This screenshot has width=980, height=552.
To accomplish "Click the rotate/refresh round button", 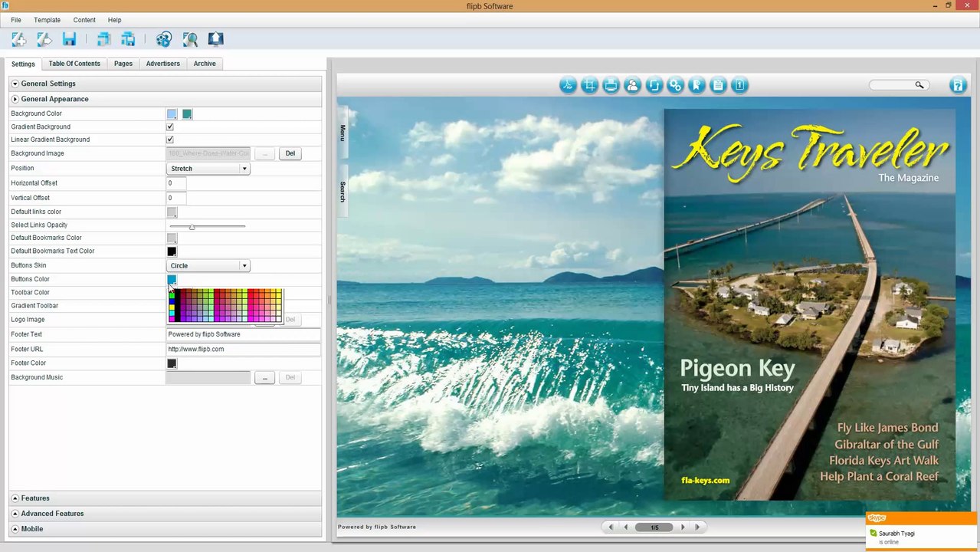I will [654, 85].
